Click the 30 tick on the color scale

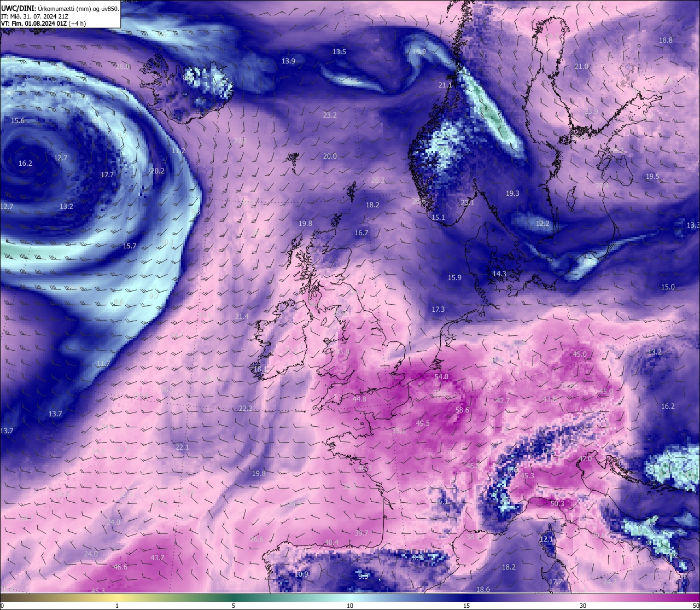[x=583, y=606]
